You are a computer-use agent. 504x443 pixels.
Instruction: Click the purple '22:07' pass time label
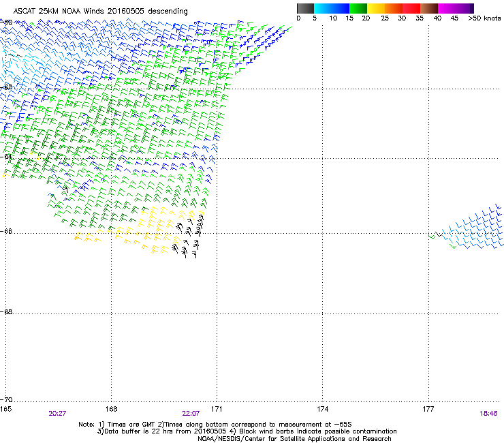tap(191, 414)
